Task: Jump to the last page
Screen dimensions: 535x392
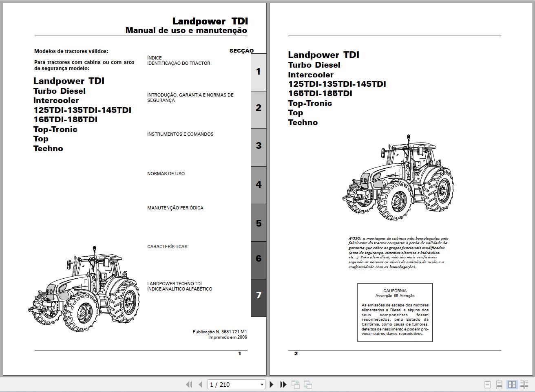Action: pyautogui.click(x=283, y=384)
